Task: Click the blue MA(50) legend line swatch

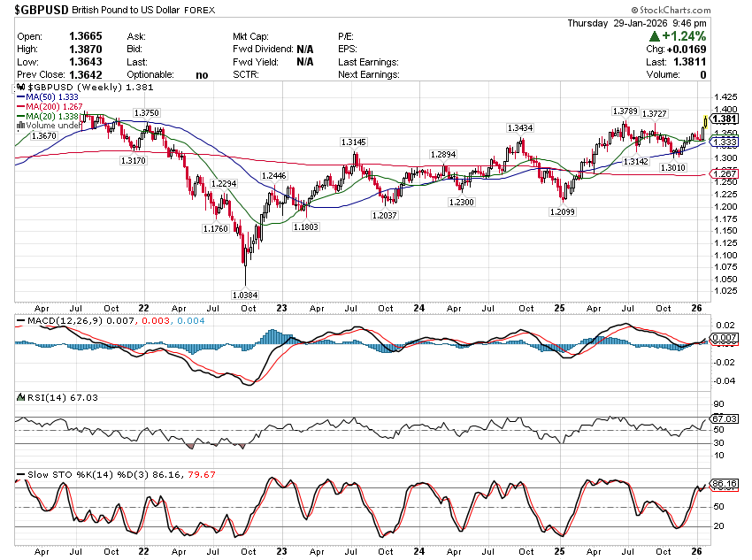Action: tap(21, 97)
